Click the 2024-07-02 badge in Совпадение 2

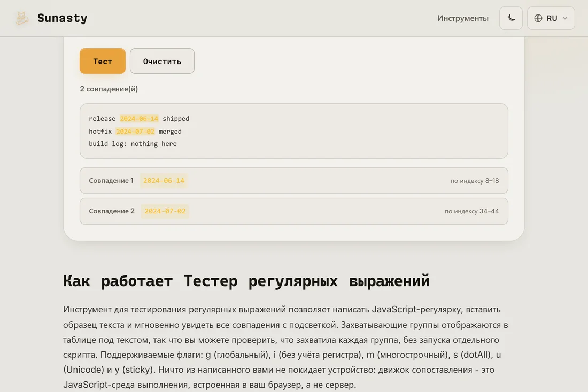(165, 211)
